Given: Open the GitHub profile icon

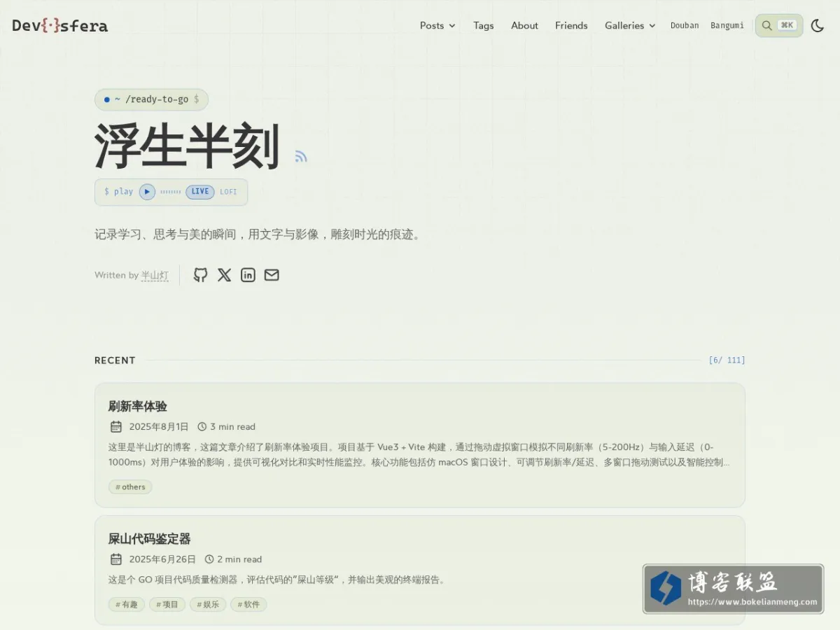Looking at the screenshot, I should pyautogui.click(x=201, y=275).
